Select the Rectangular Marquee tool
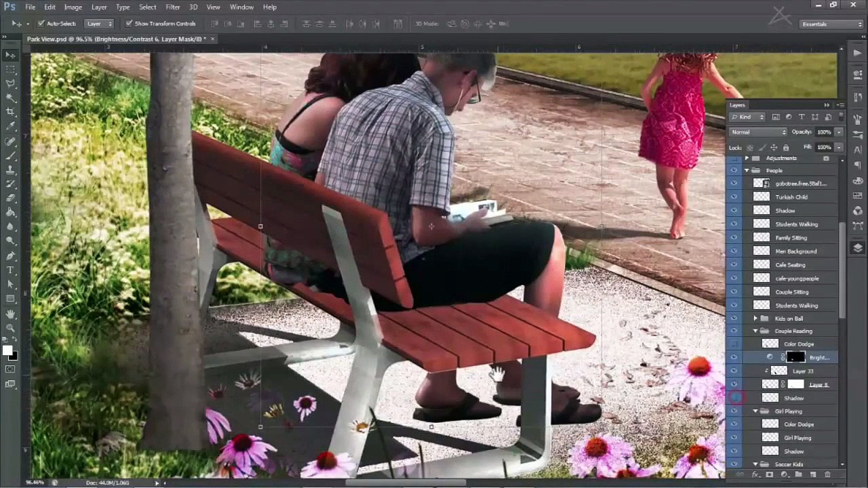The height and width of the screenshot is (488, 868). click(x=10, y=69)
